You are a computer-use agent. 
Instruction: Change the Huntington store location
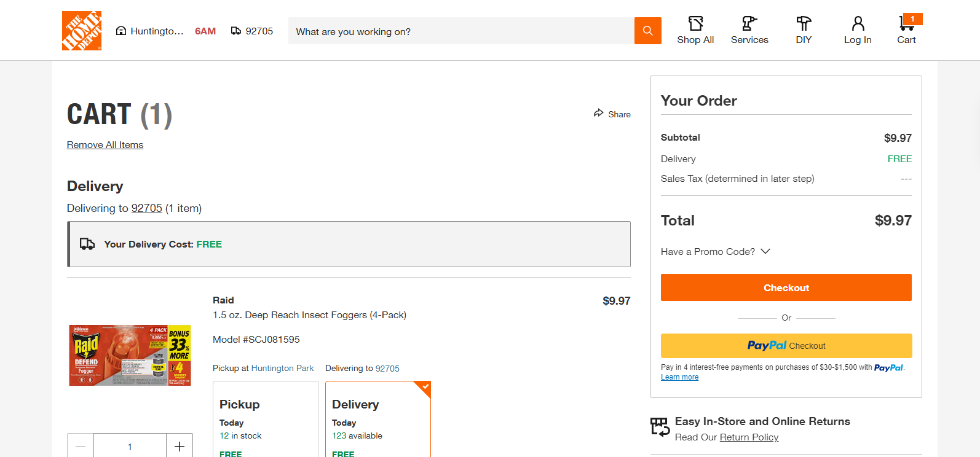(150, 31)
